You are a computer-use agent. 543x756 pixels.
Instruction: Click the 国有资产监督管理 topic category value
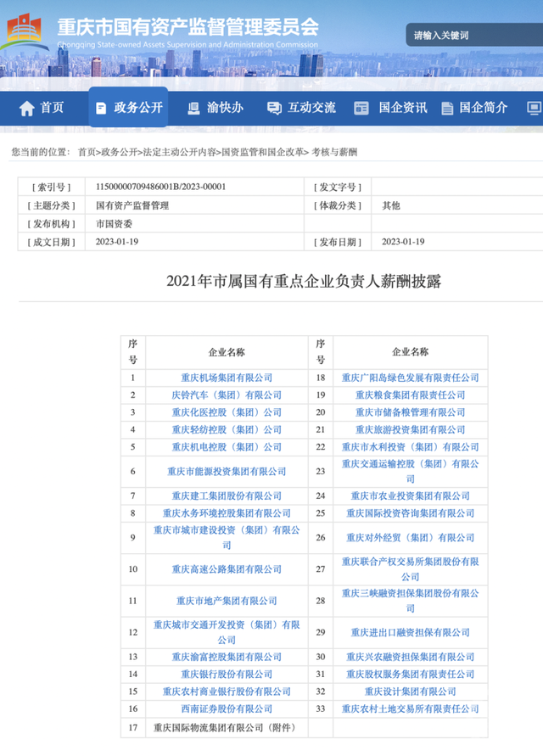coord(132,206)
